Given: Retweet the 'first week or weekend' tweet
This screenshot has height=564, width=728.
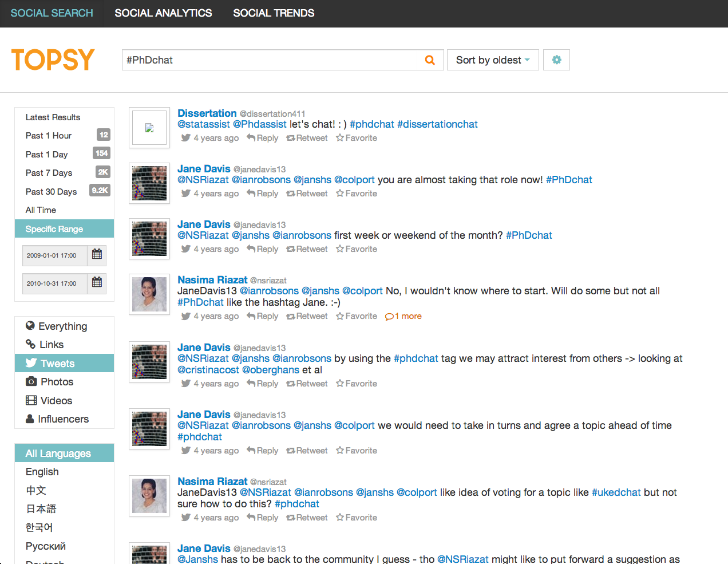Looking at the screenshot, I should pyautogui.click(x=307, y=249).
